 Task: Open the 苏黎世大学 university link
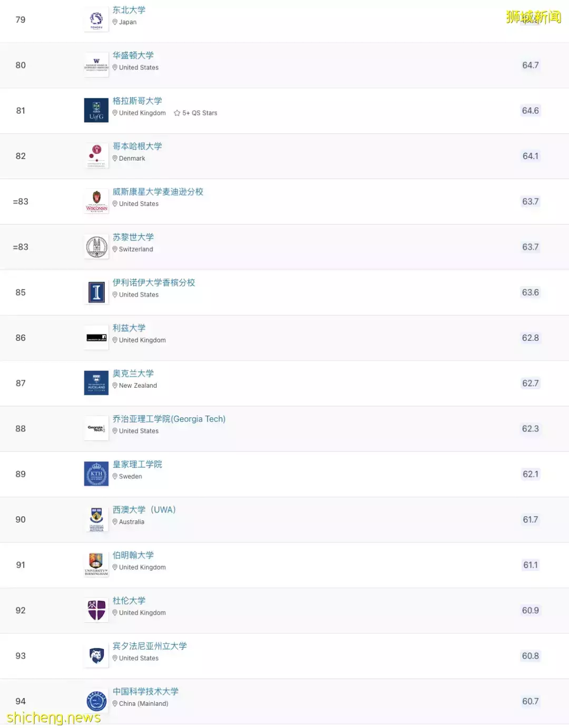pos(133,237)
